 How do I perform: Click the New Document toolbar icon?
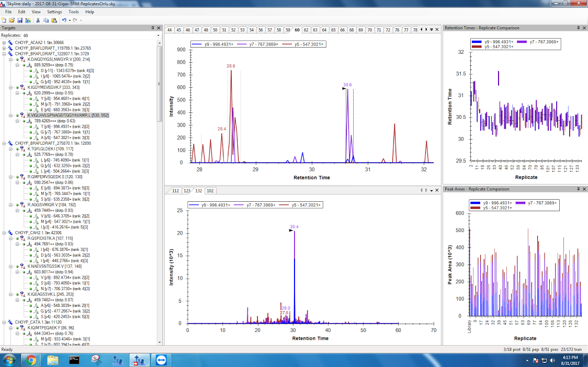pyautogui.click(x=4, y=20)
